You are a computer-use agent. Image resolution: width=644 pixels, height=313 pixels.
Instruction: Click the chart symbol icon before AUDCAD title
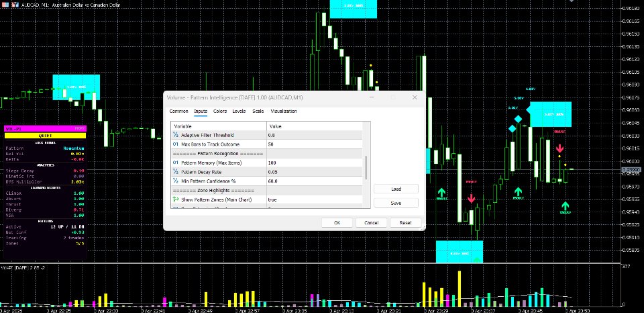[14, 4]
